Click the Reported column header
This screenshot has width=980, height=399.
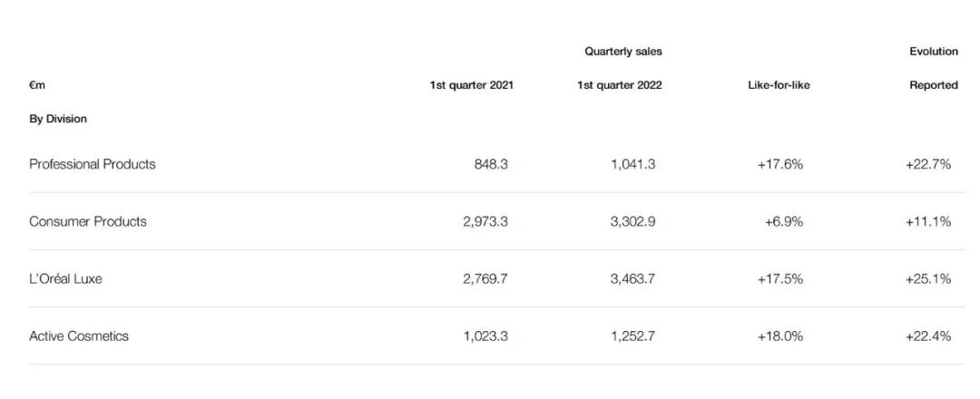934,85
